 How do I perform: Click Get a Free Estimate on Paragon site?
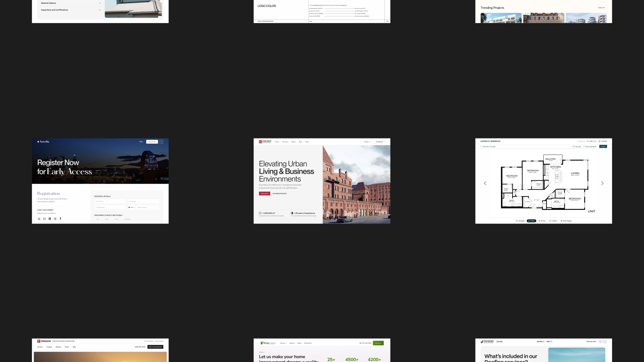tap(155, 347)
